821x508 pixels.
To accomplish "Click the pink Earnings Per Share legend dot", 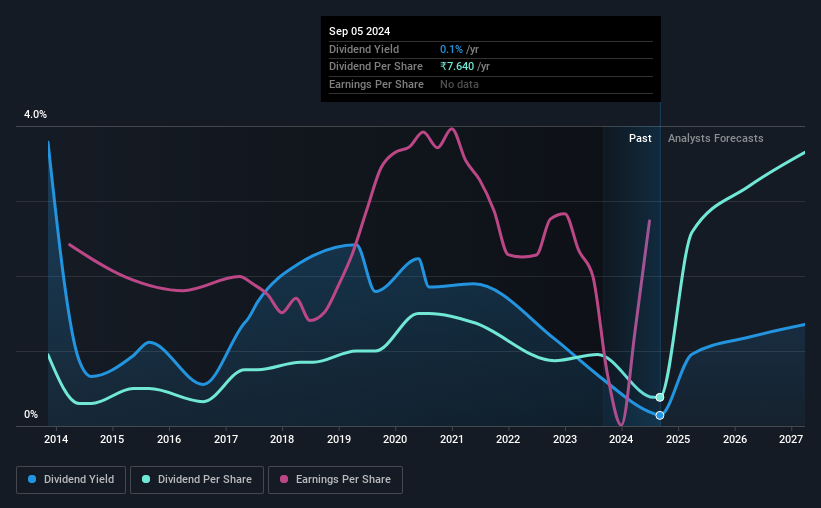I will 284,479.
